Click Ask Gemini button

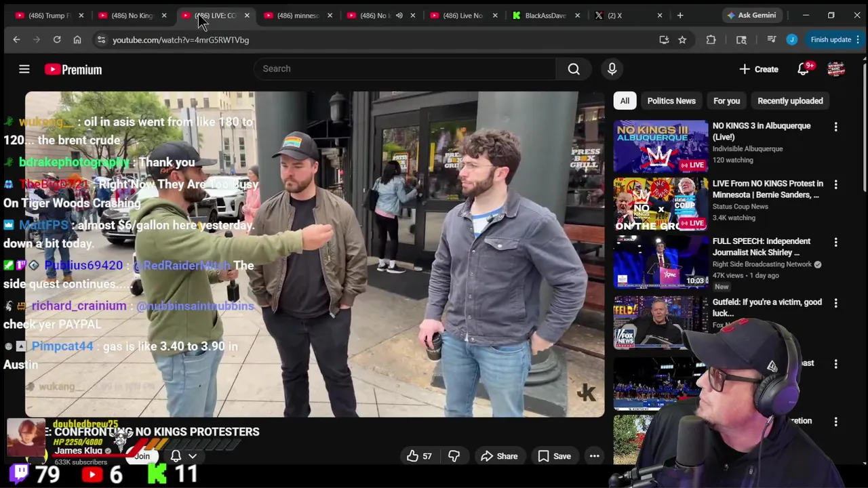click(751, 15)
